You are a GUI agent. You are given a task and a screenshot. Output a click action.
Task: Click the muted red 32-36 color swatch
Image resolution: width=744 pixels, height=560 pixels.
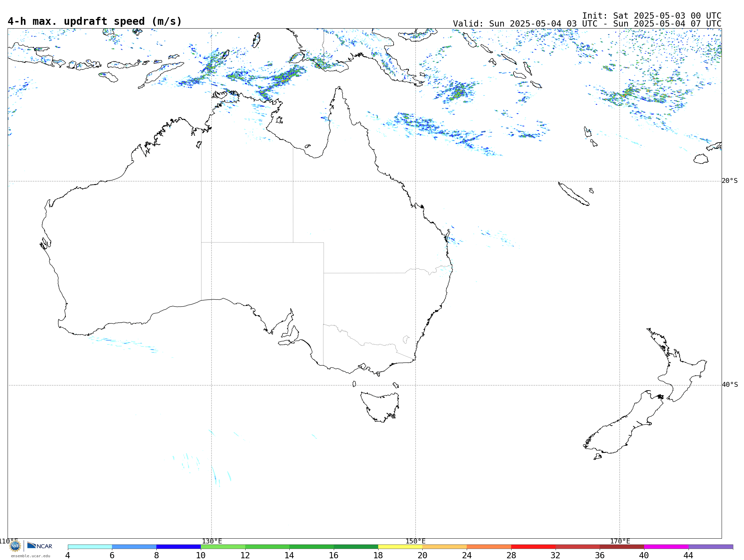(578, 547)
